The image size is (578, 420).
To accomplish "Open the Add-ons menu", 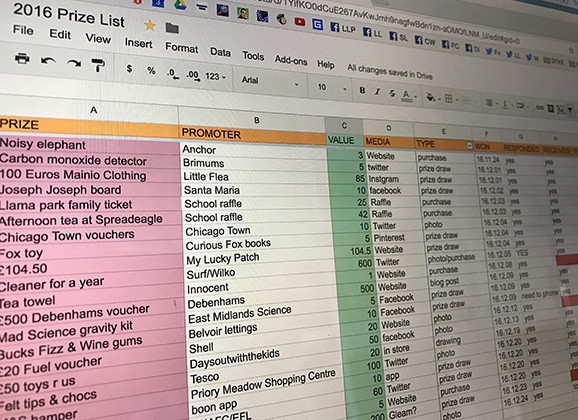I will coord(291,60).
